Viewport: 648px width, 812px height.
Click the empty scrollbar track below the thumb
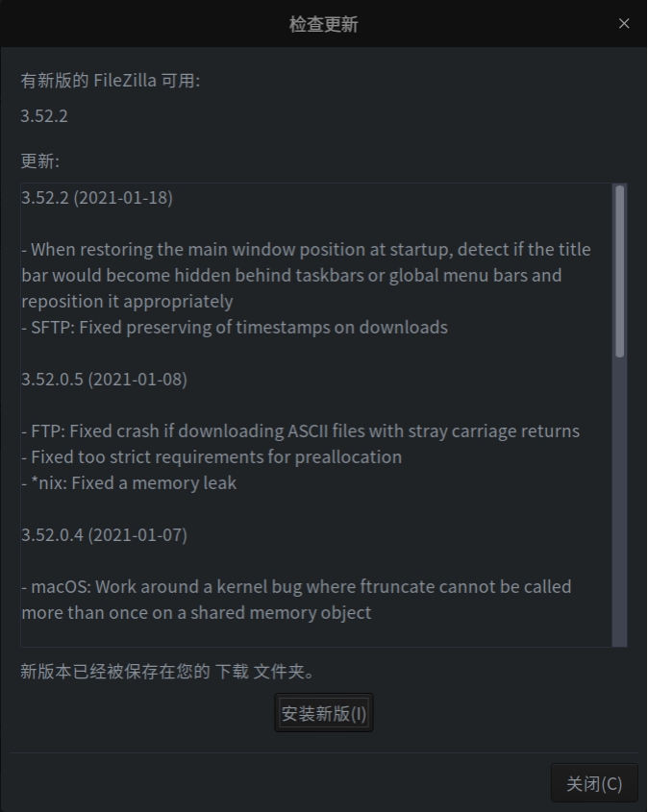pyautogui.click(x=620, y=500)
